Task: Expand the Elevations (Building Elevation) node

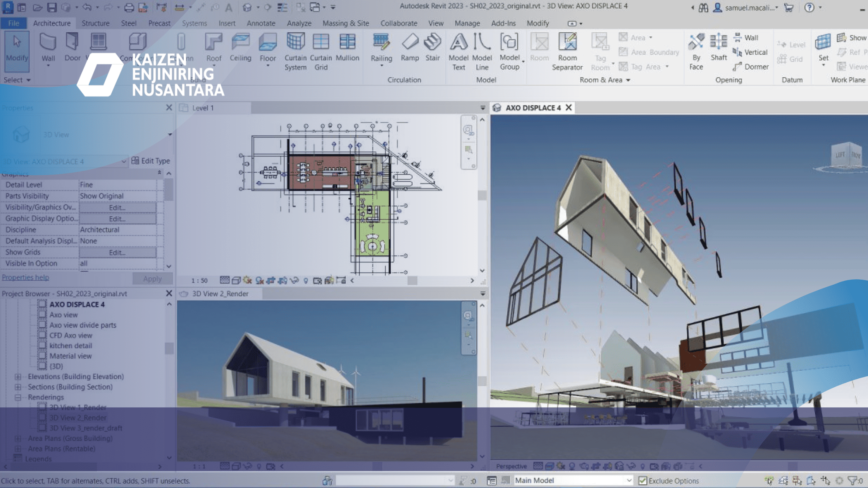Action: tap(18, 376)
